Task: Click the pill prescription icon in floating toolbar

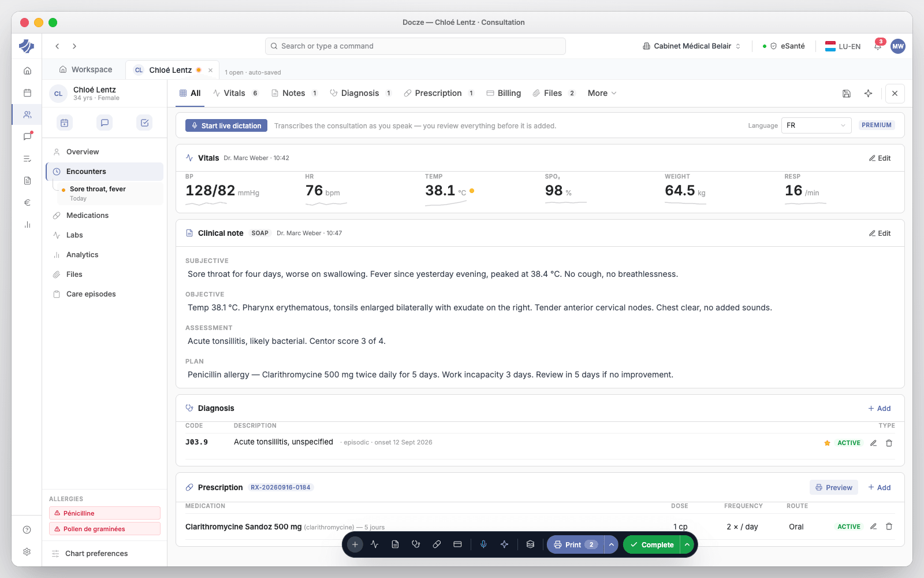Action: pos(437,544)
